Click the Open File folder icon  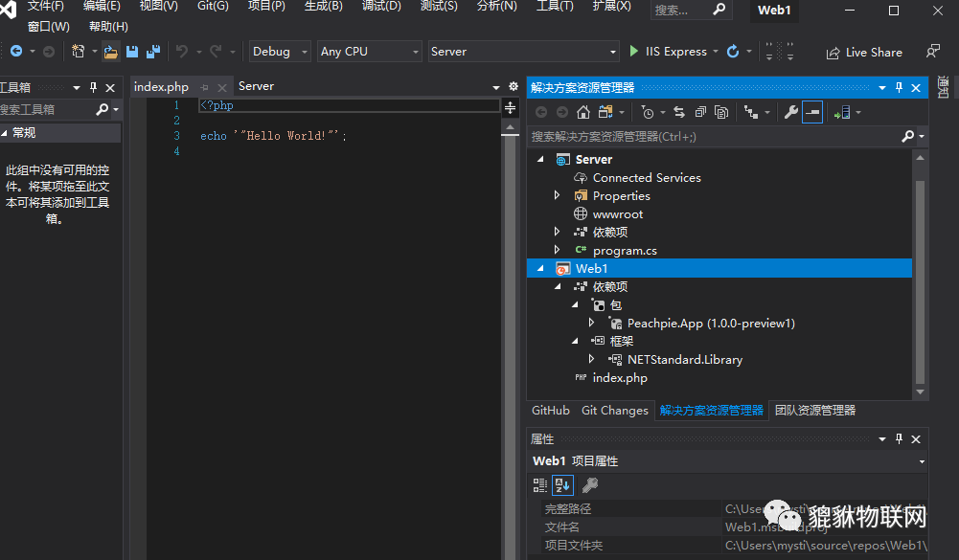click(111, 52)
